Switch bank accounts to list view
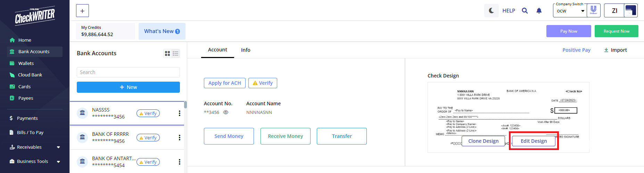The height and width of the screenshot is (173, 644). [175, 53]
